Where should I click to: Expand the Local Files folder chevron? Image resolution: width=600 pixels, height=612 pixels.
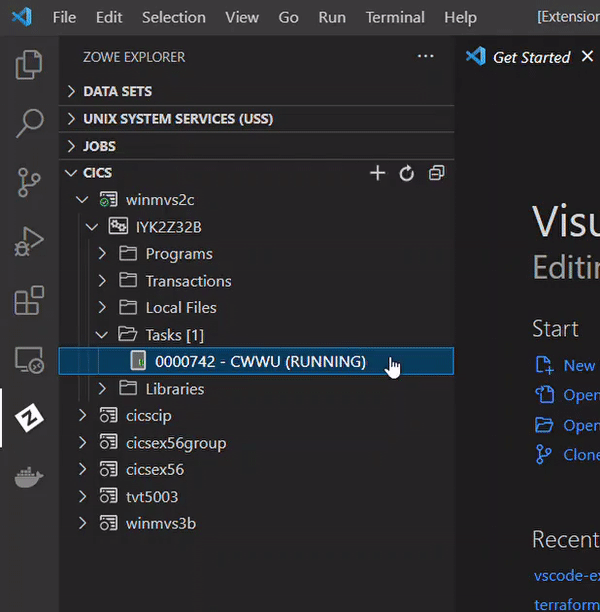tap(102, 308)
